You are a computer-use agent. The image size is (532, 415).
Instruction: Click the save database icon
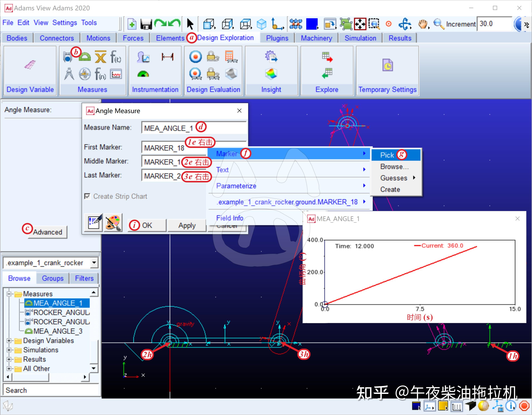pyautogui.click(x=146, y=24)
